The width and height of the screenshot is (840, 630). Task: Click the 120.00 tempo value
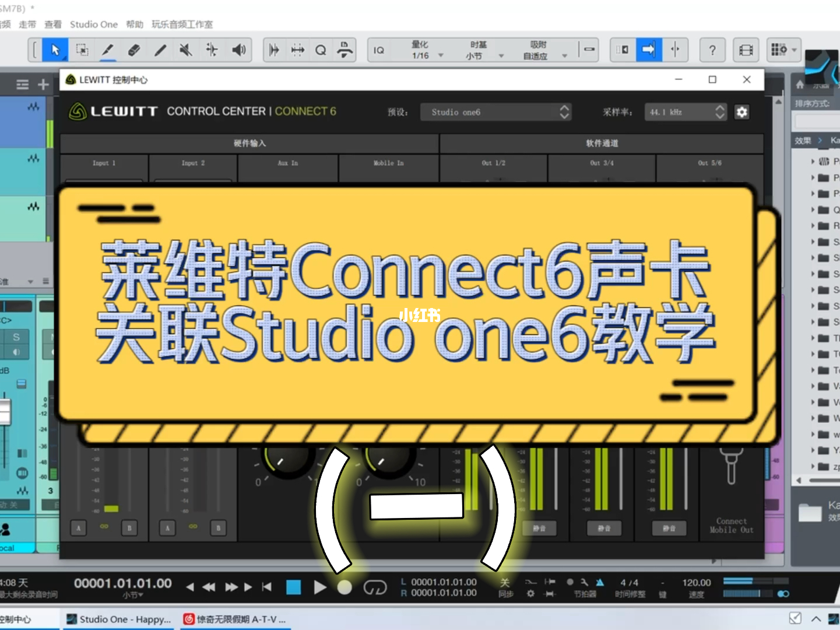[697, 583]
